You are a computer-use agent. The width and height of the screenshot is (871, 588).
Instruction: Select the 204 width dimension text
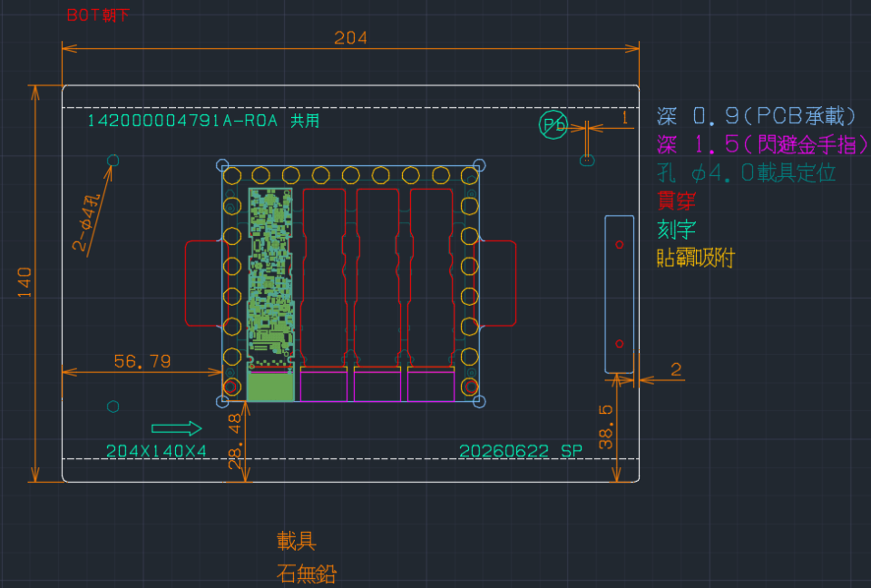point(350,38)
